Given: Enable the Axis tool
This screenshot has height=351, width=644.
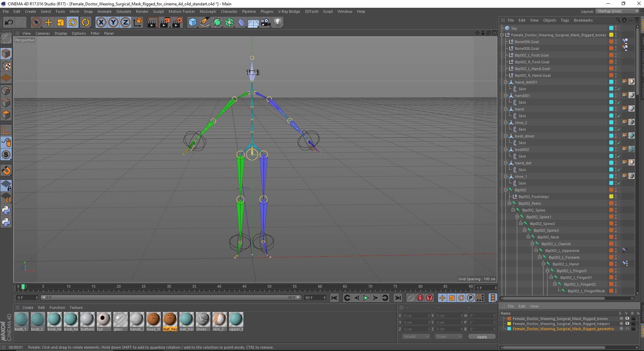Looking at the screenshot, I should click(6, 130).
